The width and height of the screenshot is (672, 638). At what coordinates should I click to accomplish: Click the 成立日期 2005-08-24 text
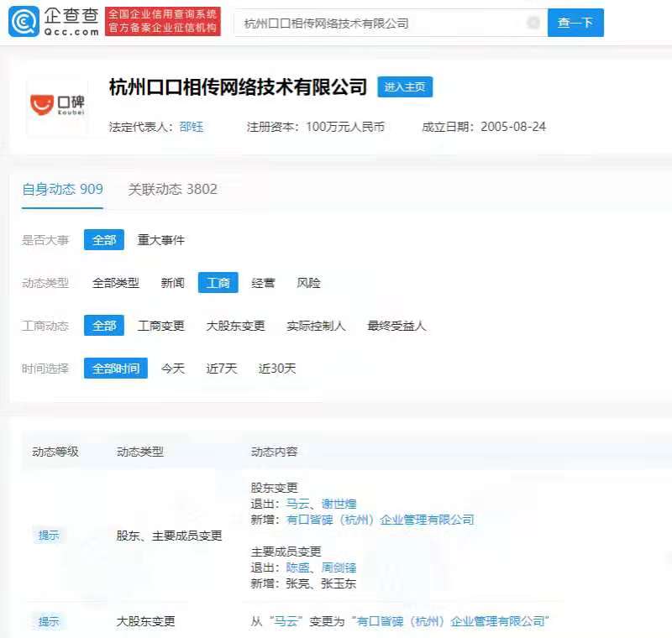pos(484,127)
